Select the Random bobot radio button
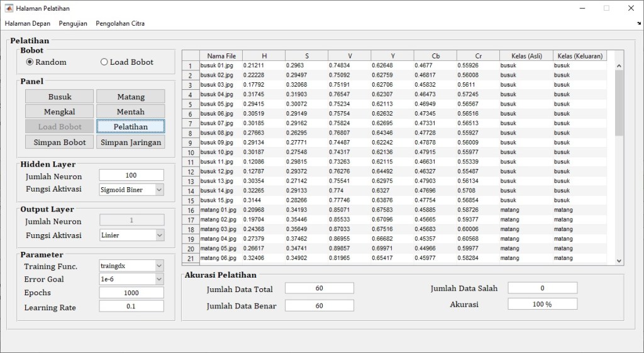The width and height of the screenshot is (644, 353). point(30,62)
